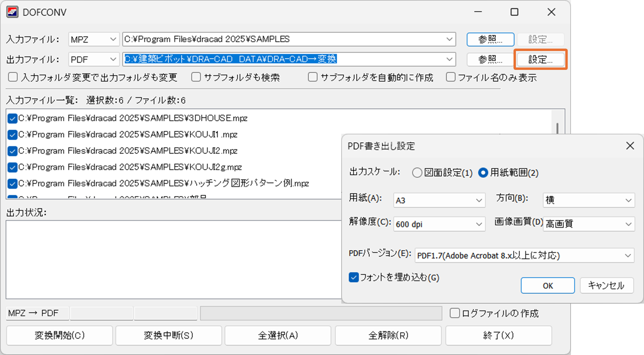Enable ログファイルの作成 checkbox
The image size is (644, 355).
tap(454, 313)
